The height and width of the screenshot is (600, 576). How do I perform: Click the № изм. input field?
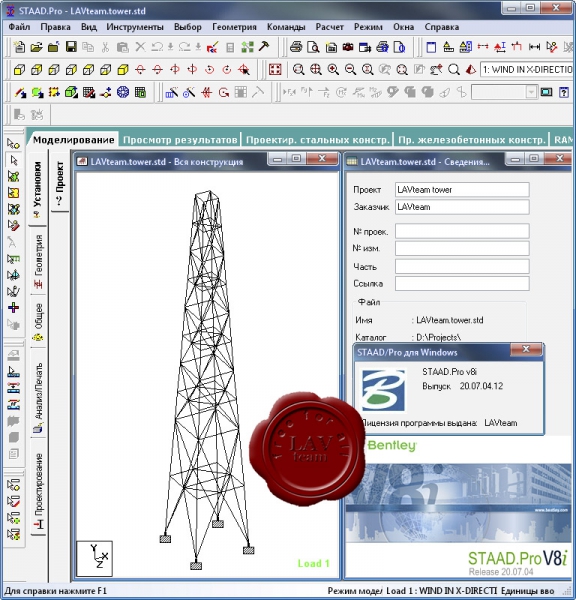pyautogui.click(x=462, y=248)
